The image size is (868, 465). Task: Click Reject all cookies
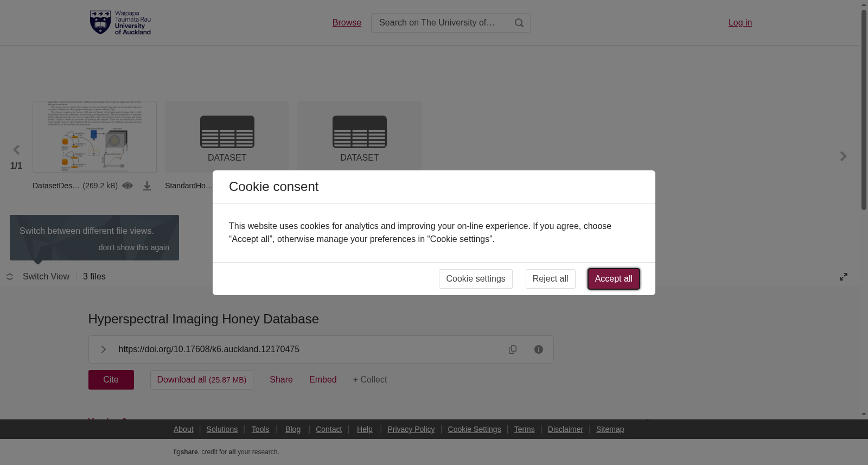550,279
